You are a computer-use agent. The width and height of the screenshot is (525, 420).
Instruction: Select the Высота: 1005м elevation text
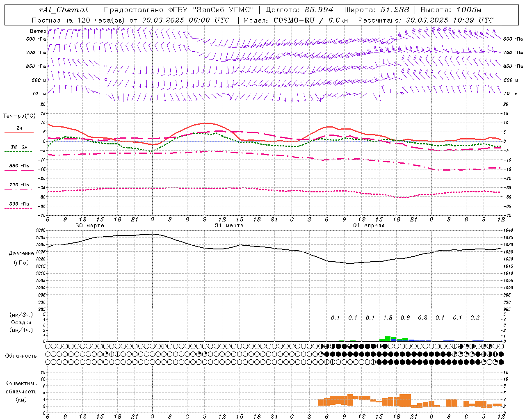point(451,10)
